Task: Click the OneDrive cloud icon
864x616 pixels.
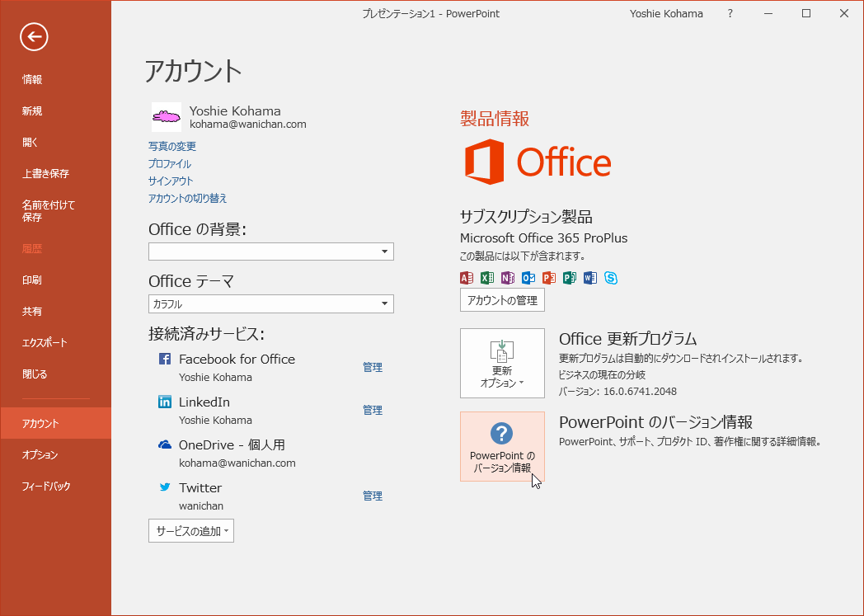Action: tap(165, 444)
